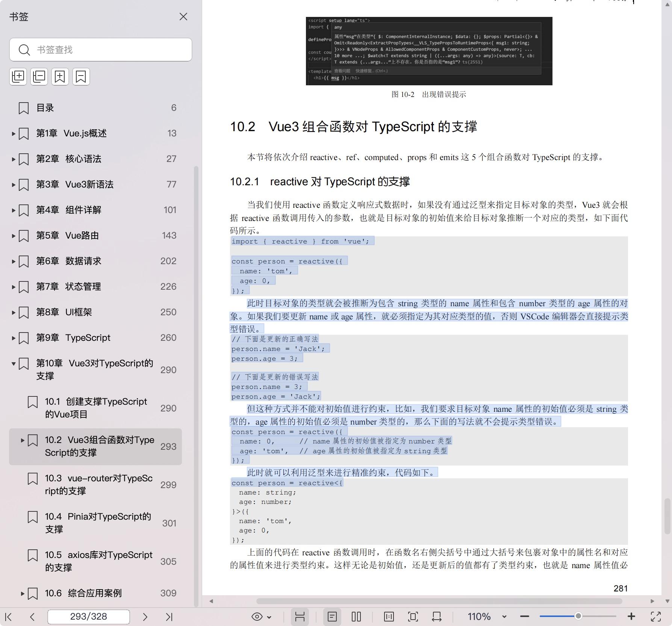Click the bookmark icon of 目录
Screen dimensions: 672x626
24,108
